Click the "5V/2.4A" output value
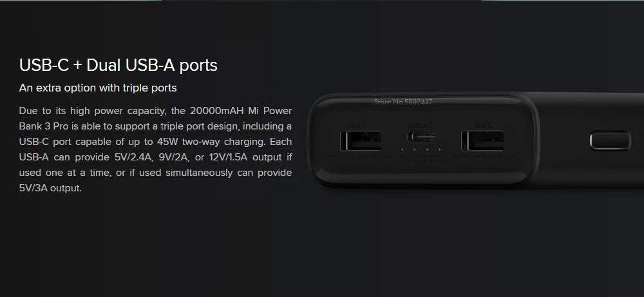 133,157
